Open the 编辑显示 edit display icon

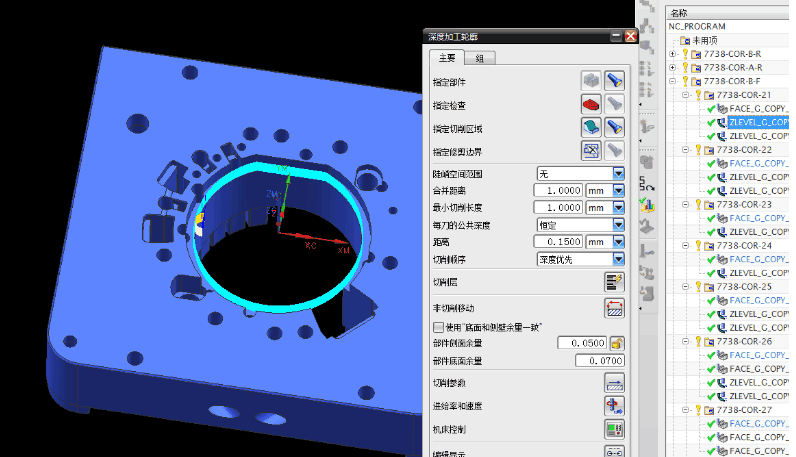coord(614,451)
